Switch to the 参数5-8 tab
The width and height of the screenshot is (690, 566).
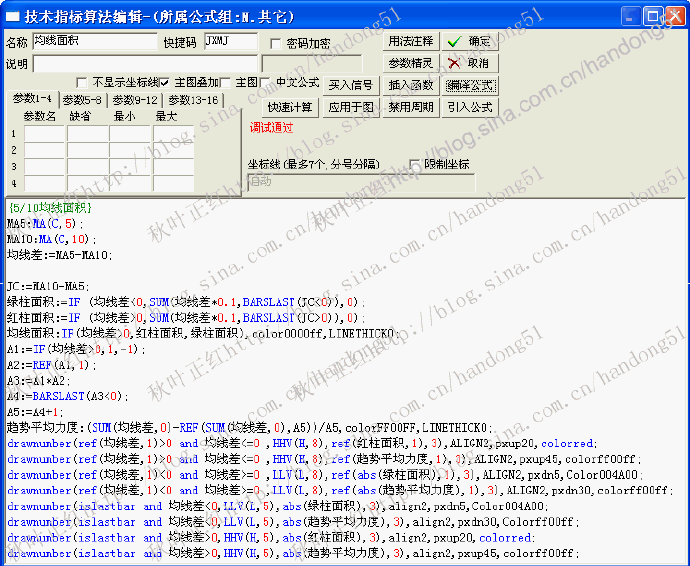pyautogui.click(x=82, y=100)
